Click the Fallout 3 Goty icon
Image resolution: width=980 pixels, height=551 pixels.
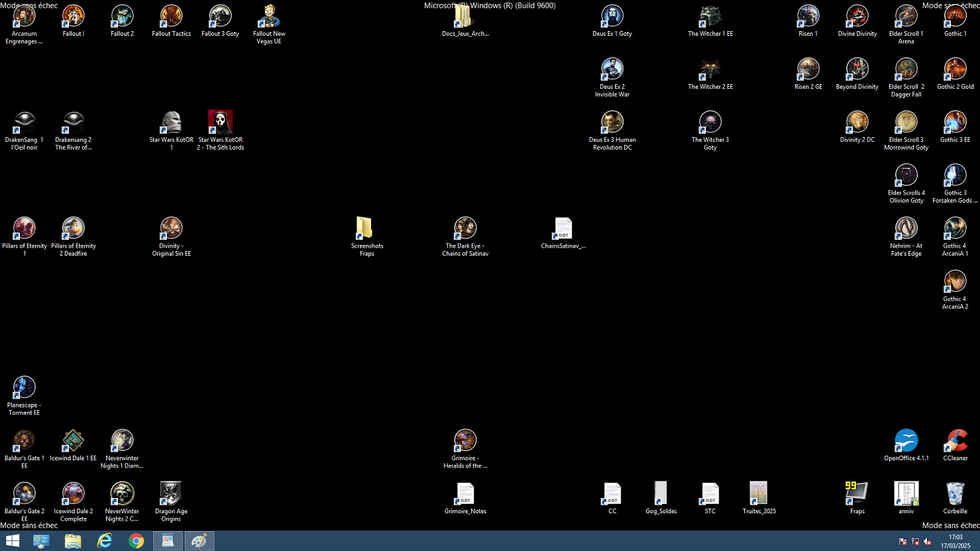pyautogui.click(x=221, y=16)
